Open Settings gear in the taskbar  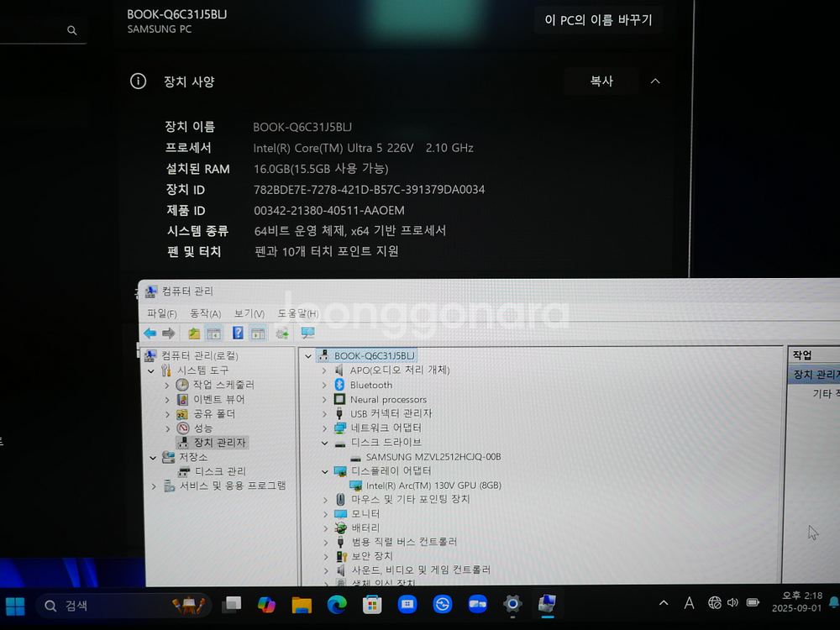(x=512, y=604)
